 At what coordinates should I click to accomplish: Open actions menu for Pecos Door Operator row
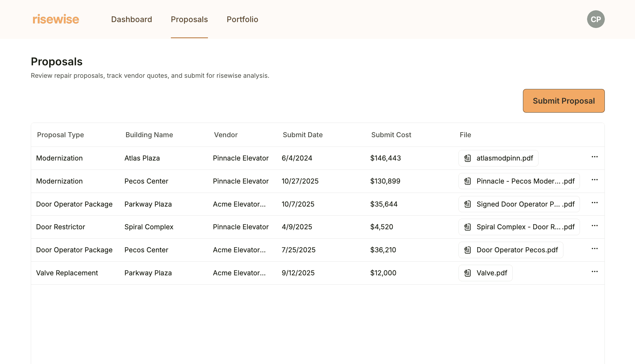click(595, 249)
